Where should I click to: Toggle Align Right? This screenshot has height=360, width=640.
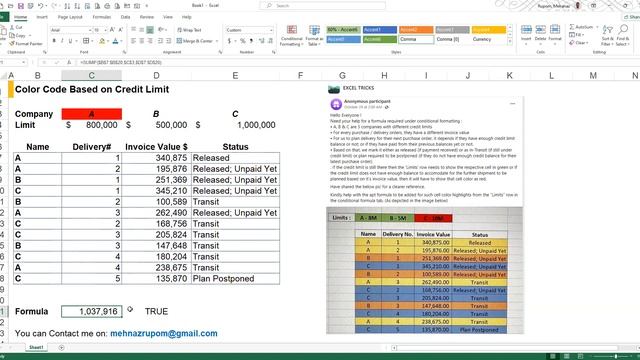[x=150, y=41]
